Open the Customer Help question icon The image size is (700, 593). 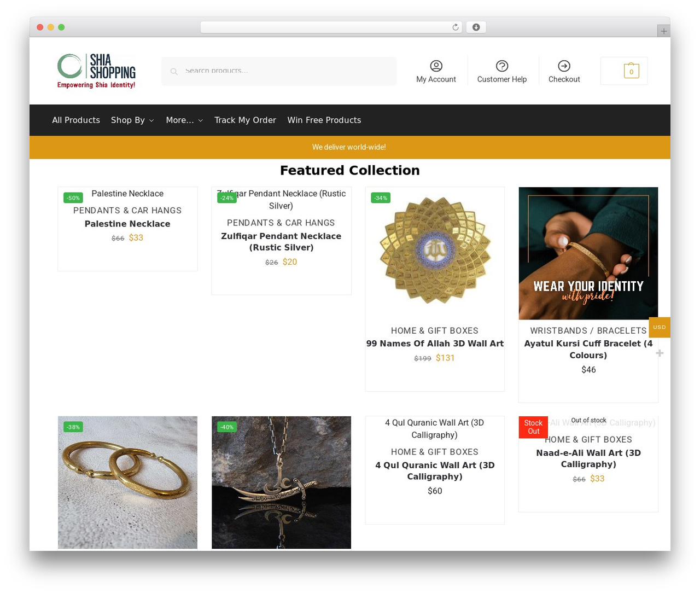click(x=501, y=66)
